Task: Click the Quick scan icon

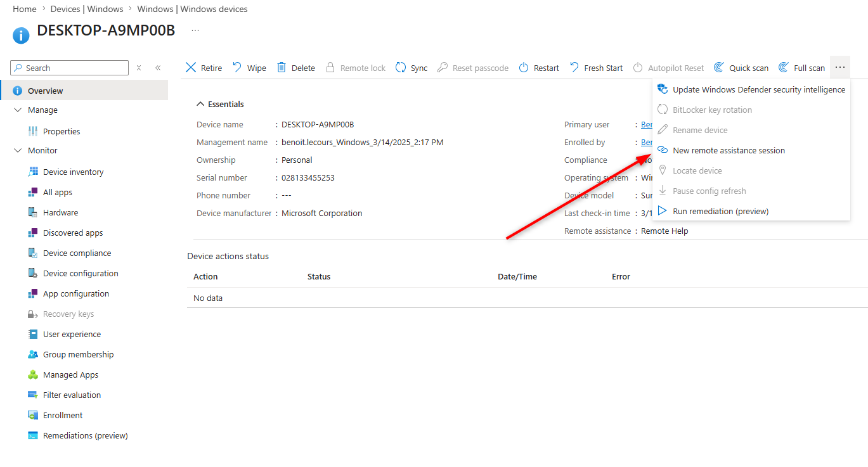Action: point(719,68)
